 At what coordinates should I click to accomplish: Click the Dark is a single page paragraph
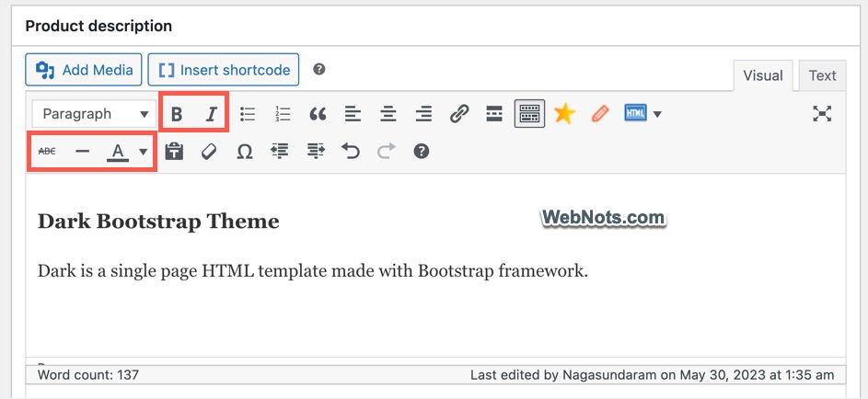(312, 271)
